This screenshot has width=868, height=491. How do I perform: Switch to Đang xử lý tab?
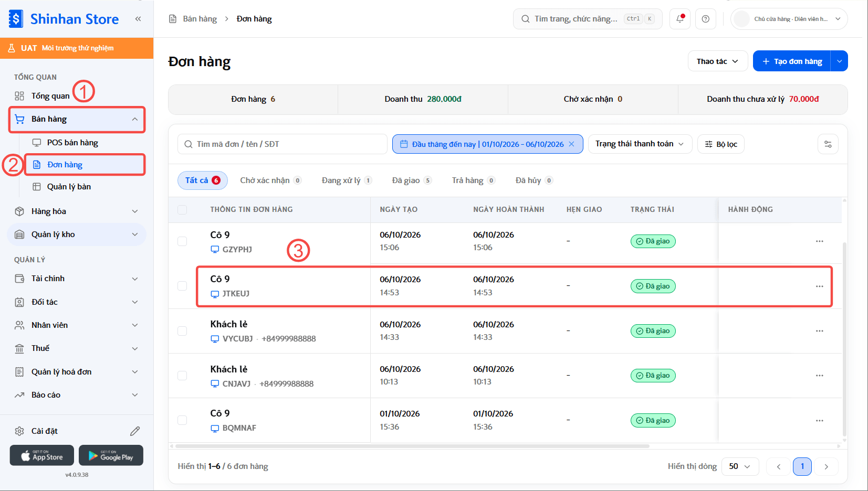pyautogui.click(x=347, y=180)
